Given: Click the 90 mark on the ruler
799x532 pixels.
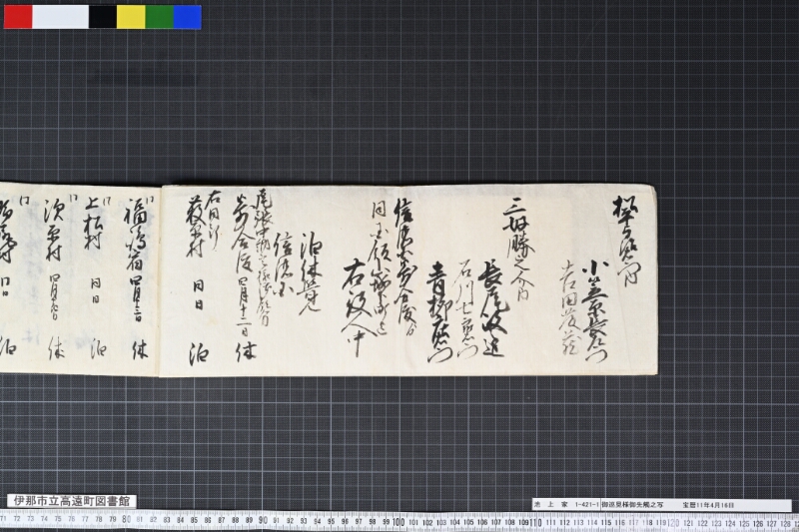Looking at the screenshot, I should coord(263,520).
